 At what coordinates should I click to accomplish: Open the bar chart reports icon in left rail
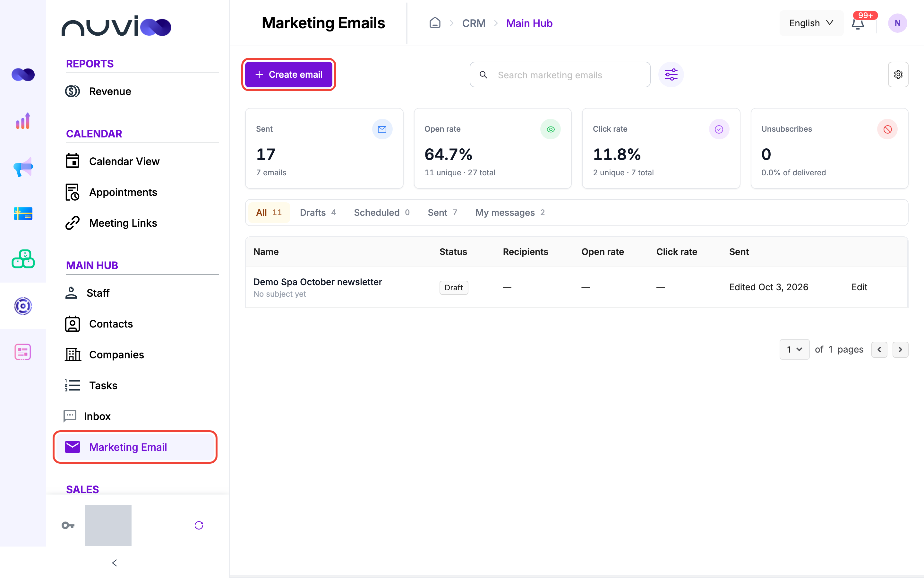(23, 121)
